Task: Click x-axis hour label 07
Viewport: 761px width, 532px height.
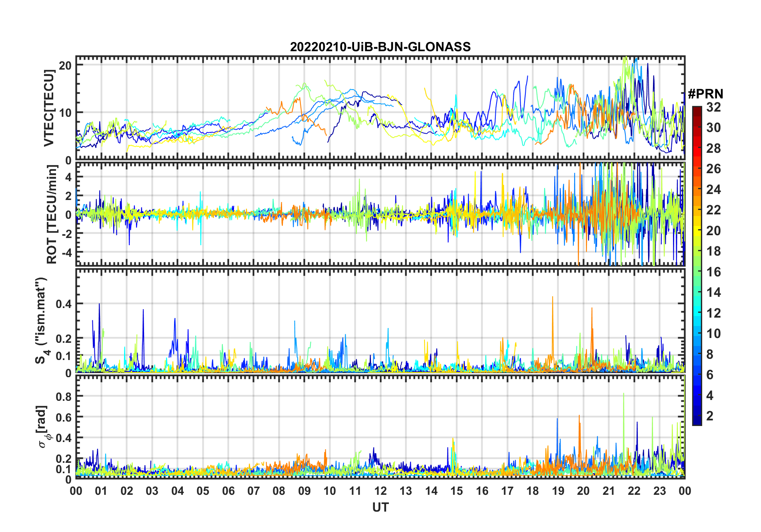Action: pos(254,491)
